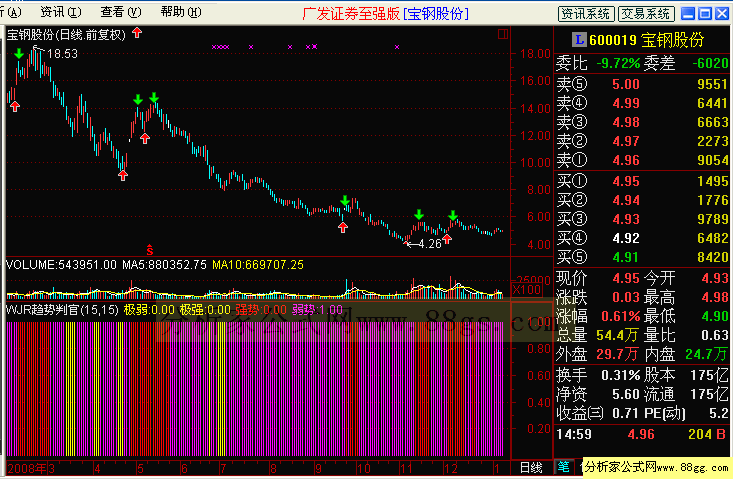The width and height of the screenshot is (733, 479).
Task: Open the 查看(V) menu
Action: coord(121,12)
